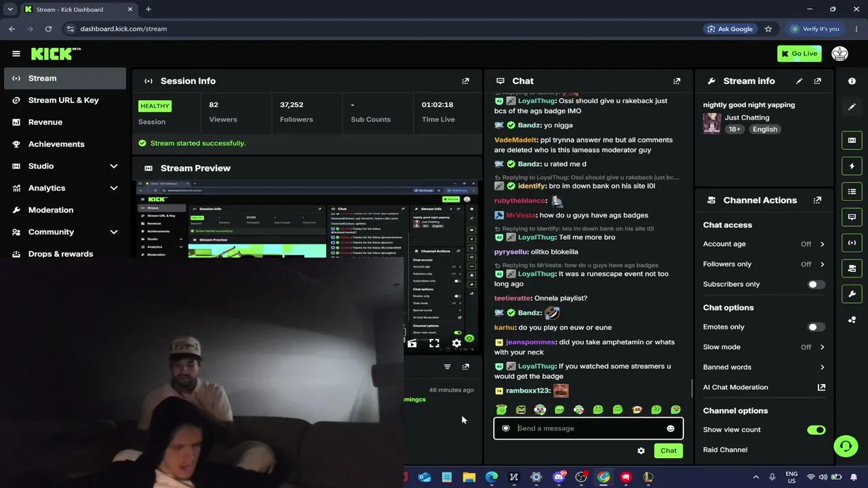The height and width of the screenshot is (488, 868).
Task: Open the green support headset widget
Action: (846, 446)
